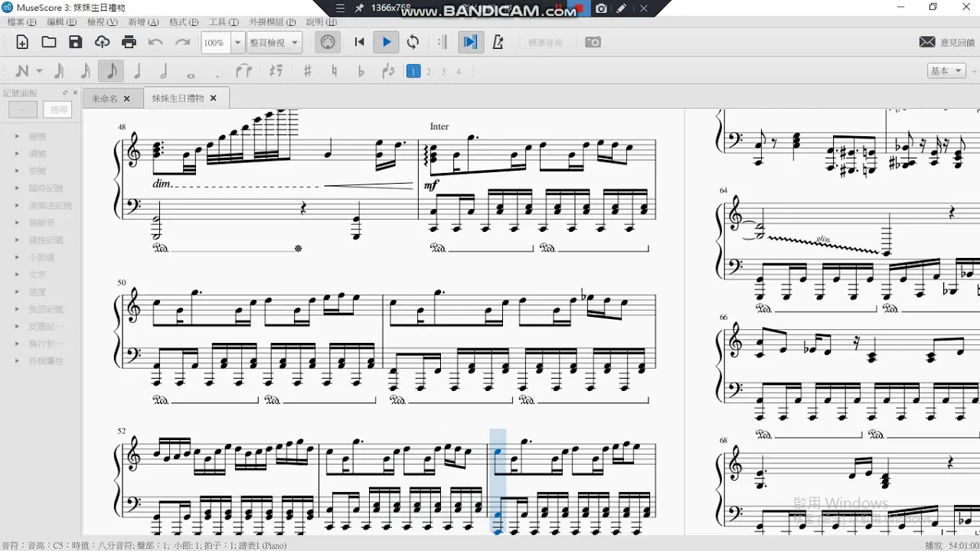This screenshot has height=551, width=980.
Task: Toggle concert pitch button 標準音高
Action: 545,43
